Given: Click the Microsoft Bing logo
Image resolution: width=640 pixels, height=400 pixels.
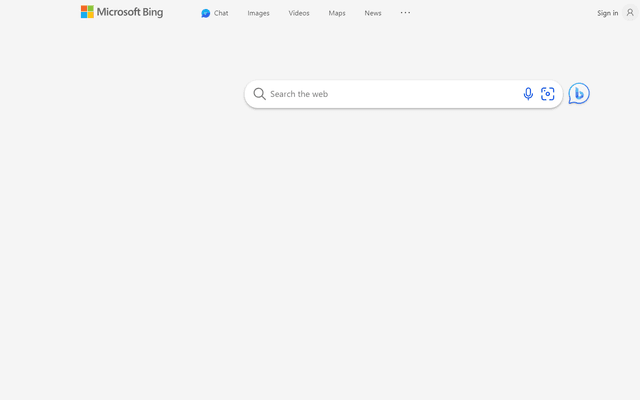Looking at the screenshot, I should [x=122, y=12].
